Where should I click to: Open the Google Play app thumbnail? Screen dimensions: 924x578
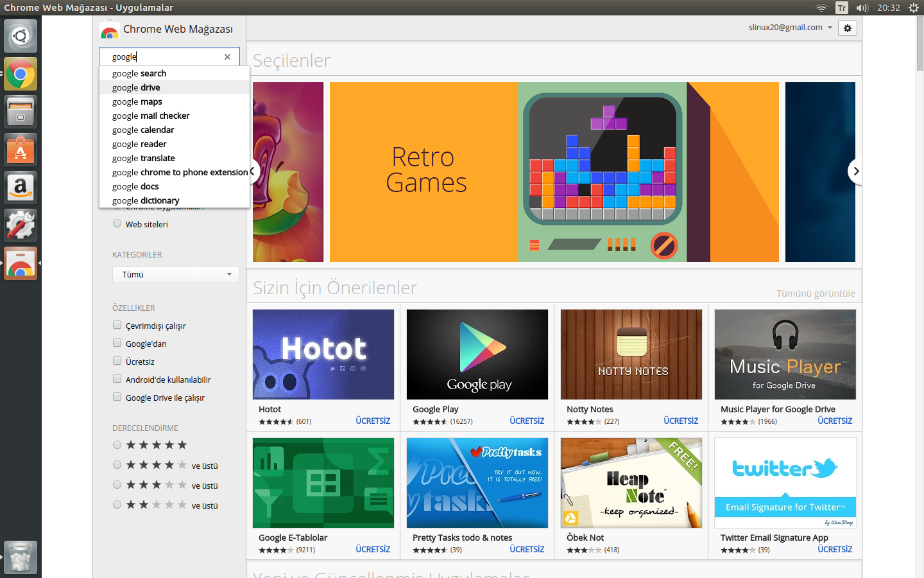[477, 355]
